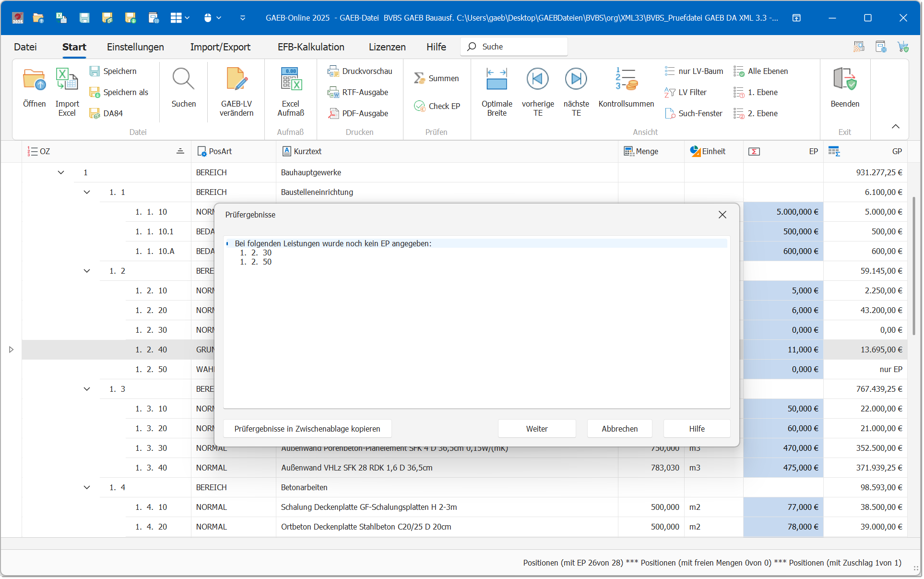
Task: Apply Optimale Breite column sizing
Action: (x=497, y=81)
